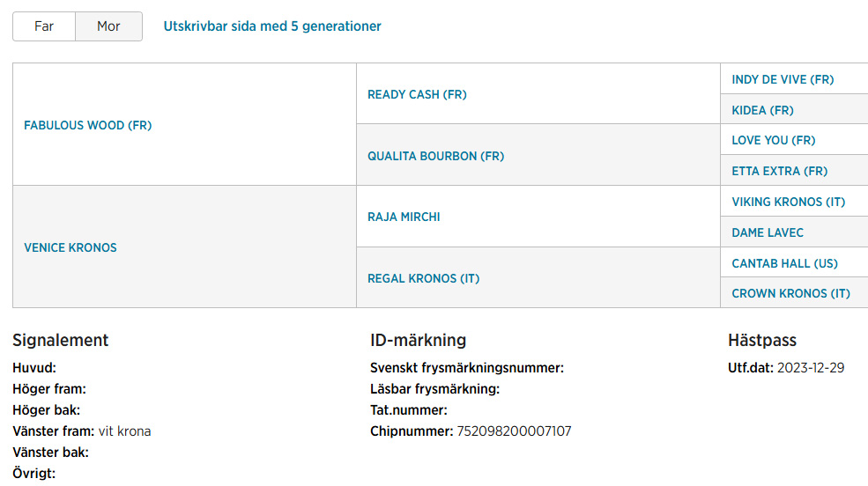Screen dimensions: 868x486
Task: View ETTA EXTRA (FR) details
Action: pos(779,171)
